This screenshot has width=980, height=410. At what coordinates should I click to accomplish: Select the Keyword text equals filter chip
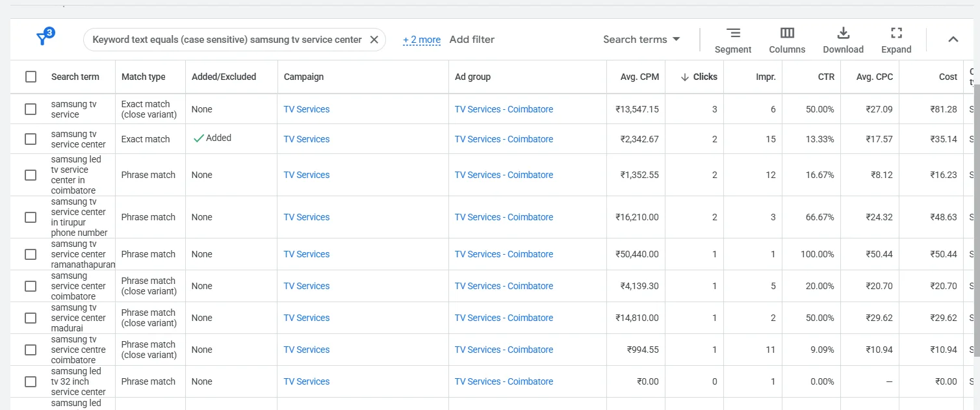pos(227,40)
